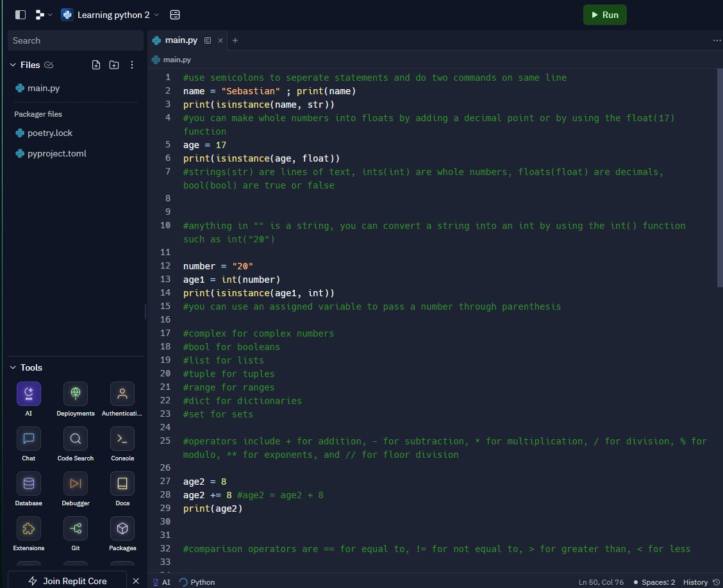Collapse the Files section
The image size is (723, 588).
tap(13, 65)
